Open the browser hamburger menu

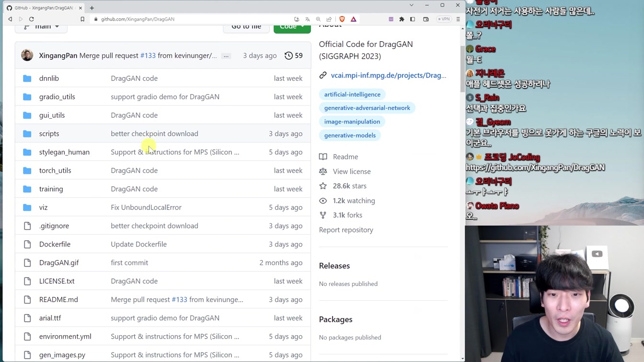pos(458,19)
